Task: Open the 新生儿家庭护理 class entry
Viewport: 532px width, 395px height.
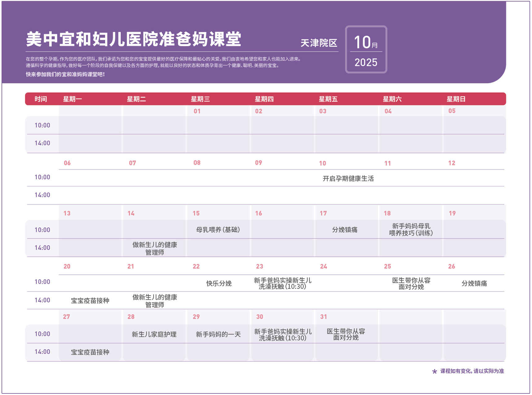Action: tap(154, 334)
